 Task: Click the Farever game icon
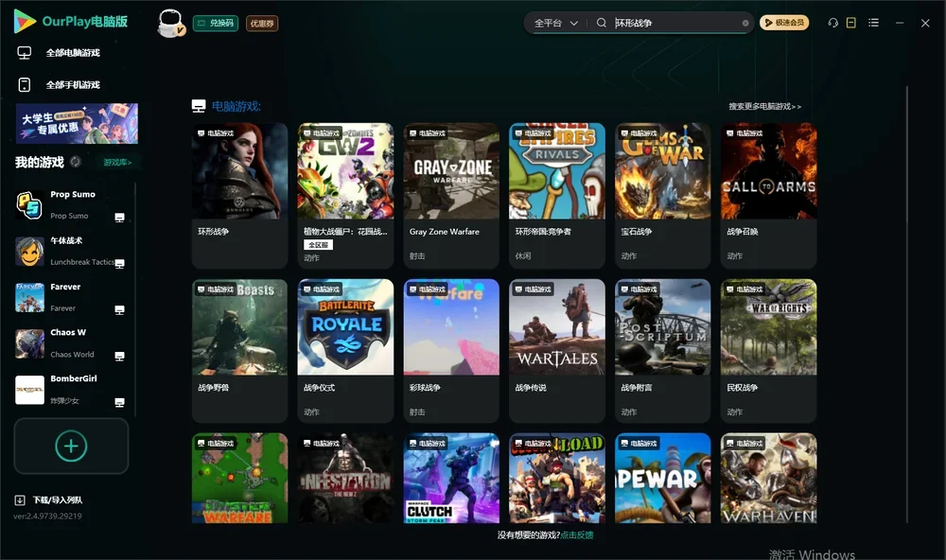[29, 297]
